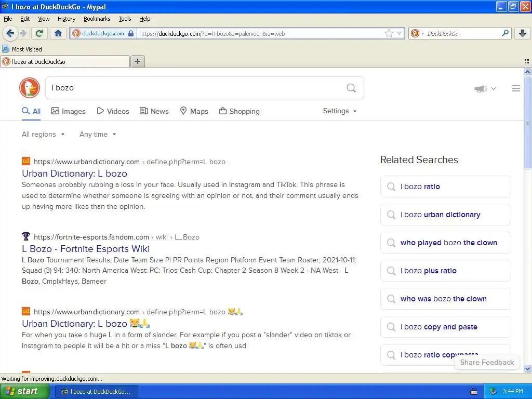This screenshot has height=399, width=532.
Task: Switch to the Videos search tab
Action: 113,111
